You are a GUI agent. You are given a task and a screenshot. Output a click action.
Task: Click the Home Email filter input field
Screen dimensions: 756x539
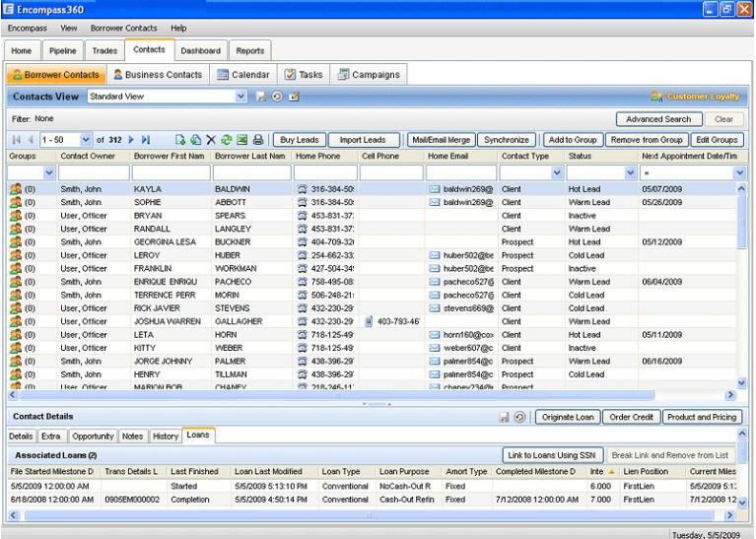click(461, 172)
